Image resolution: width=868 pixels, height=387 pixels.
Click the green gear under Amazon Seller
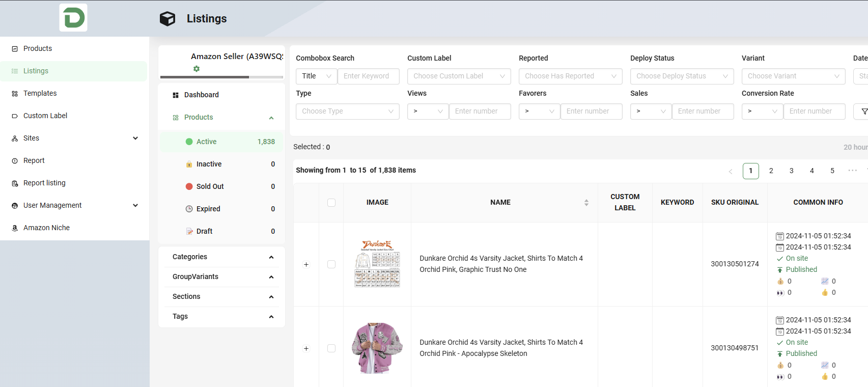pos(197,69)
